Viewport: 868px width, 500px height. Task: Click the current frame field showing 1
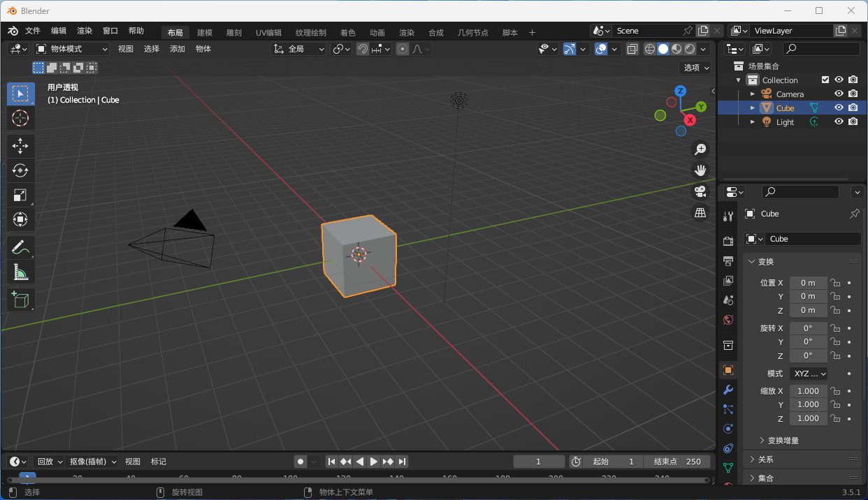539,462
